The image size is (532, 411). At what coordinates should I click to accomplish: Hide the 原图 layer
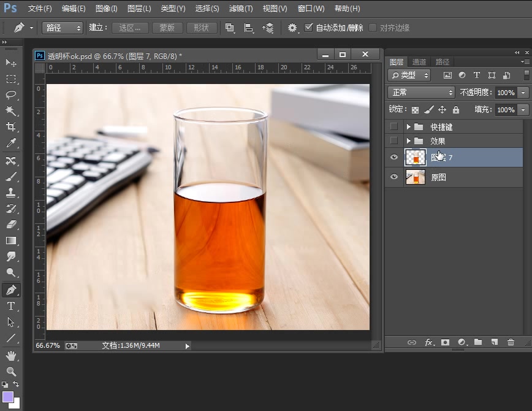[394, 177]
